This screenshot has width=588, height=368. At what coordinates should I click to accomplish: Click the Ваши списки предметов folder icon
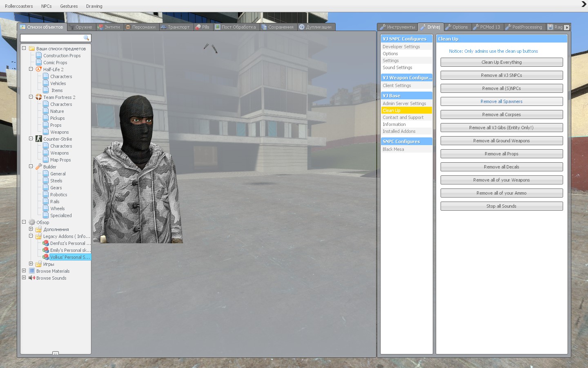click(32, 49)
